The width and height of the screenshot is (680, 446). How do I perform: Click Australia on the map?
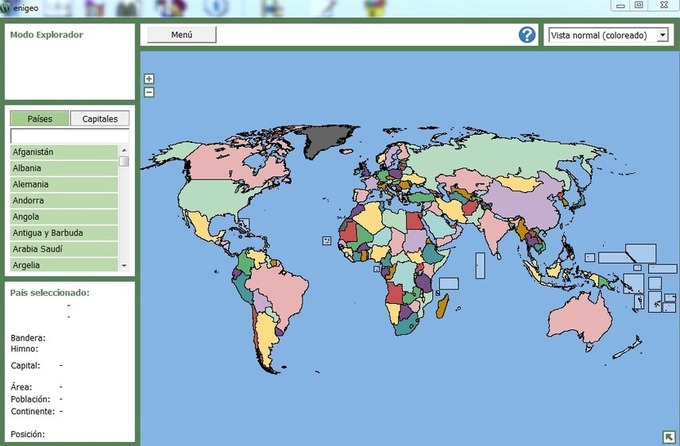tap(579, 319)
